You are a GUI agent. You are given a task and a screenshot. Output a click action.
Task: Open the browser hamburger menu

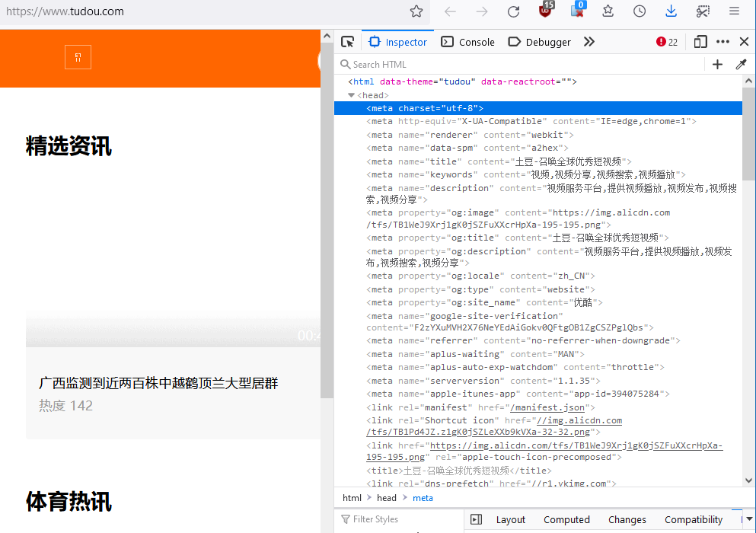click(735, 11)
